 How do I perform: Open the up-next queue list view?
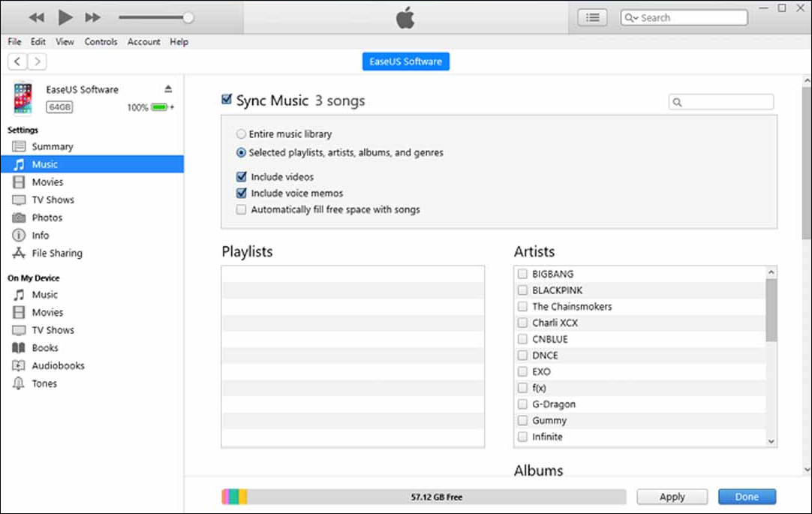pyautogui.click(x=592, y=17)
